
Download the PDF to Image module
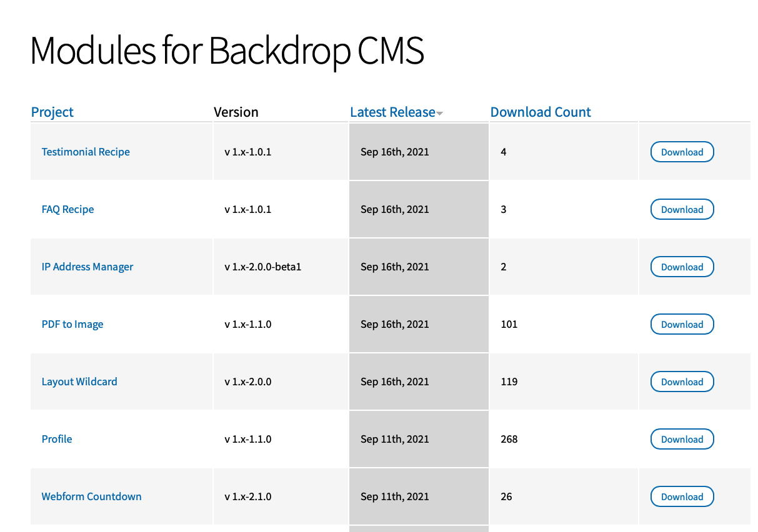(682, 324)
